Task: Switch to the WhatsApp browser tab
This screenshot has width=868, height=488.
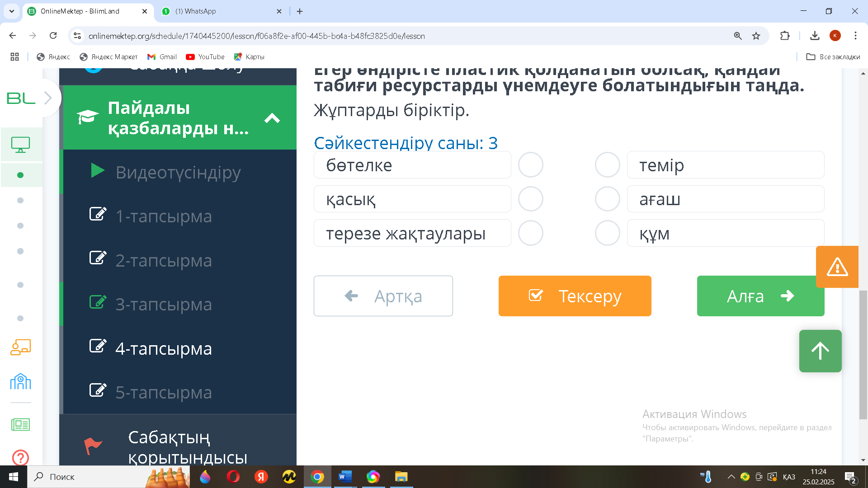Action: [x=200, y=11]
